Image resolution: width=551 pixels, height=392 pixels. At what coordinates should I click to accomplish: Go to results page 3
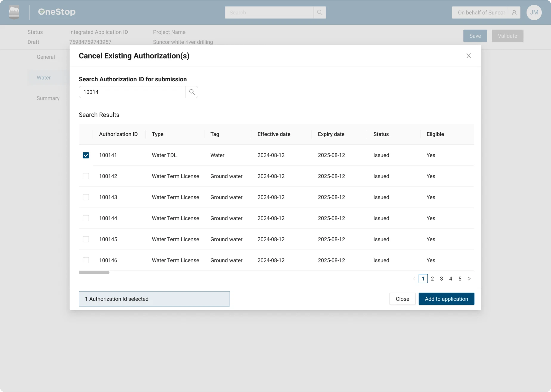442,279
